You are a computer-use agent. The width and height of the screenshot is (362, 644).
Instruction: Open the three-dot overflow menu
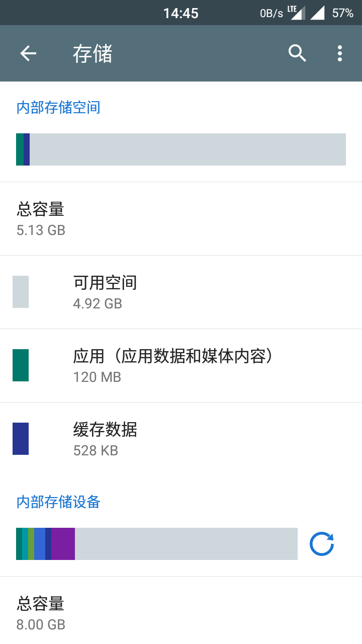(340, 53)
